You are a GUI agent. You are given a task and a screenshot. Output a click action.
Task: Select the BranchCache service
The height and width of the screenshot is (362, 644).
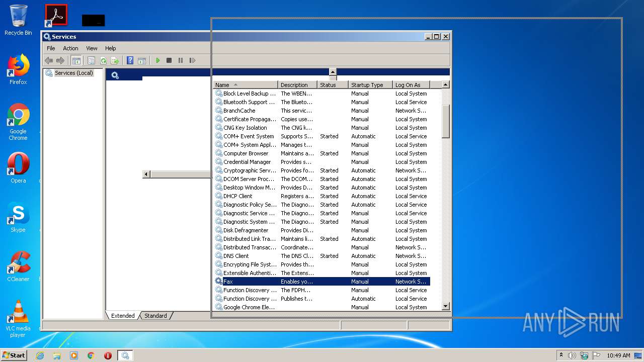point(322,111)
